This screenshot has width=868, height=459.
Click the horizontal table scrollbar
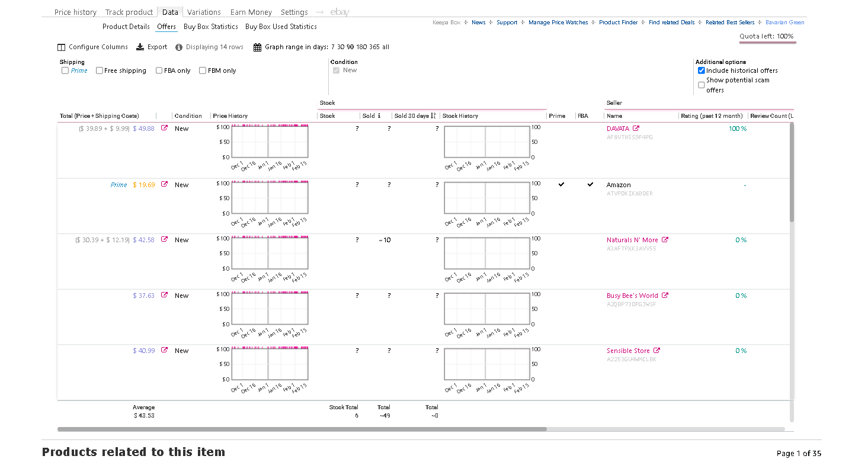point(302,429)
